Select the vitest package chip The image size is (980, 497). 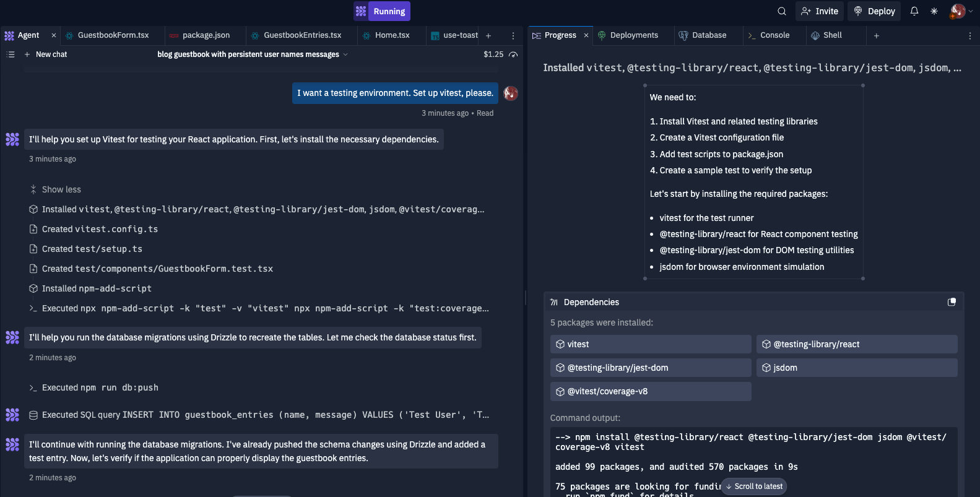(x=651, y=344)
